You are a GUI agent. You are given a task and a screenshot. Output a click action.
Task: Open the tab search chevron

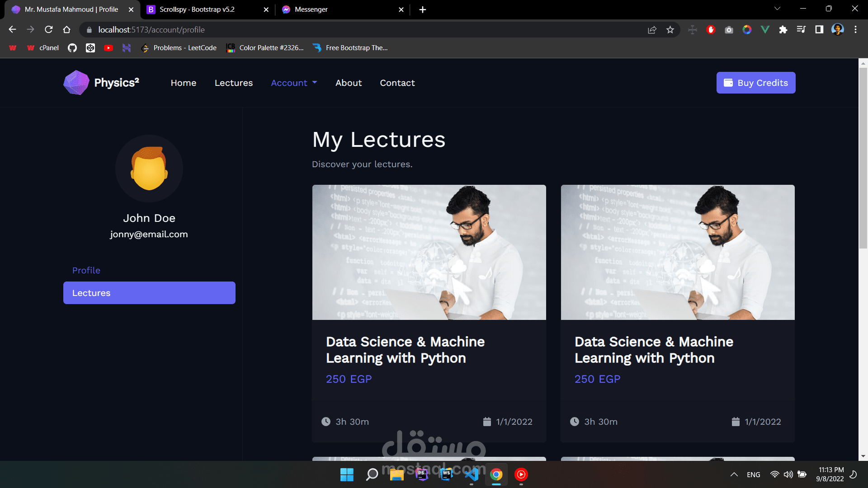777,9
